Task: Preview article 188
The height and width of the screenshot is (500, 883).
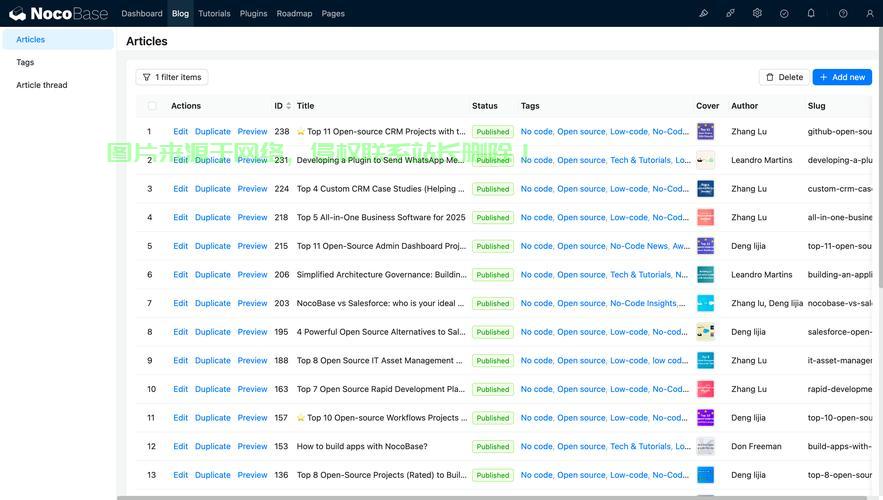Action: (x=252, y=360)
